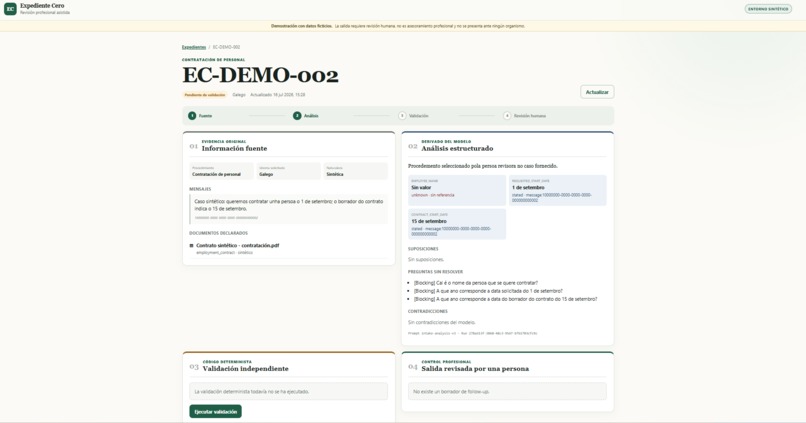
Task: Click the PREGUNTAS SIN RESOLVER section label
Action: (x=435, y=272)
